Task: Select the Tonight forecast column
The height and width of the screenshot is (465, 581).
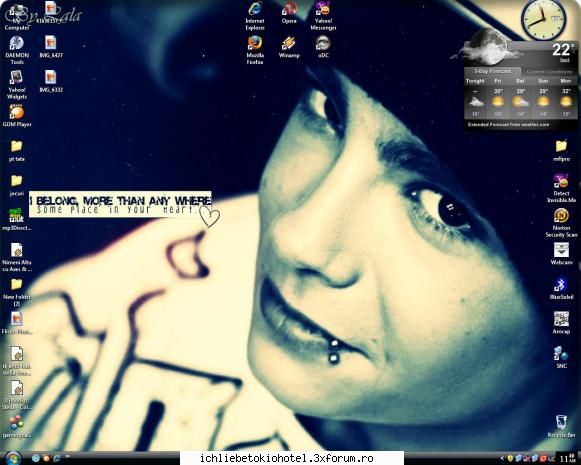Action: click(475, 97)
